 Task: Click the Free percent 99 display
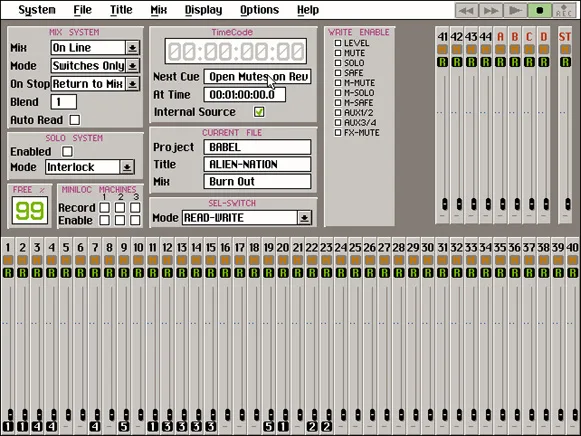(x=30, y=210)
